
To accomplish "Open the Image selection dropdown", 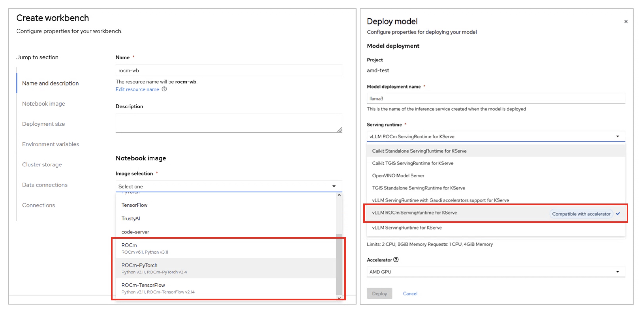I will pos(229,186).
